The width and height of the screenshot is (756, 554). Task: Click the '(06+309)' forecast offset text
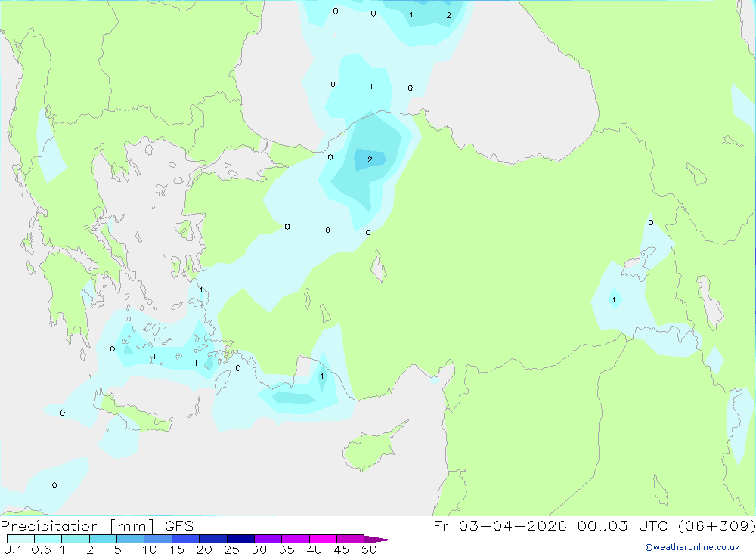pos(717,525)
